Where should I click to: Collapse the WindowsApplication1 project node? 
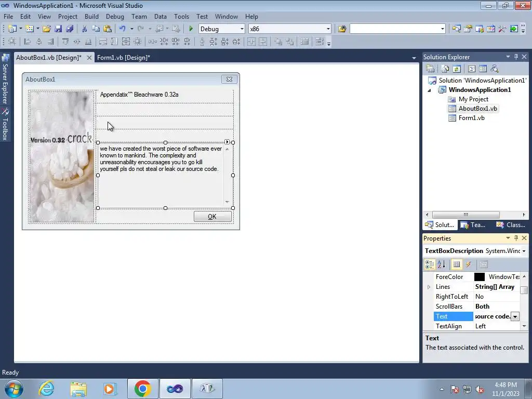(x=429, y=90)
